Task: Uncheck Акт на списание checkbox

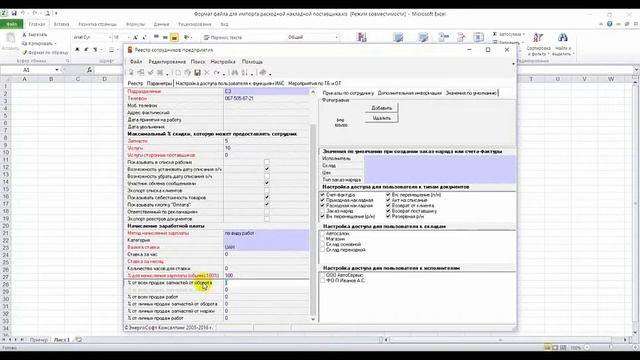Action: (388, 200)
